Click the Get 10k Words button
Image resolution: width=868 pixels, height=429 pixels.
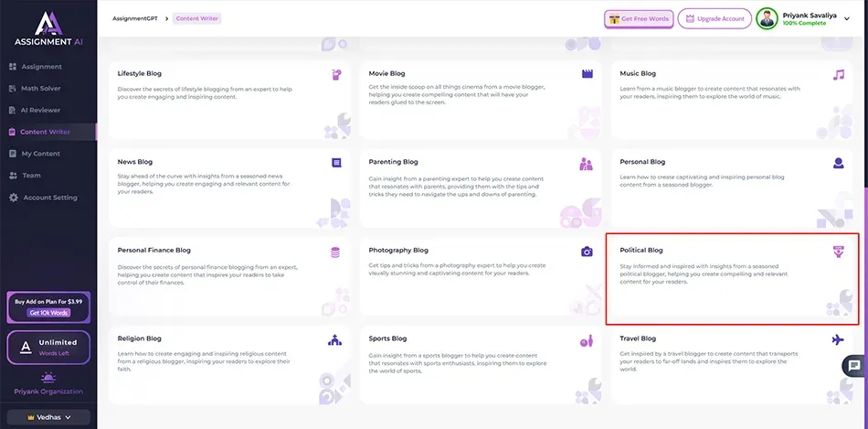pos(48,313)
